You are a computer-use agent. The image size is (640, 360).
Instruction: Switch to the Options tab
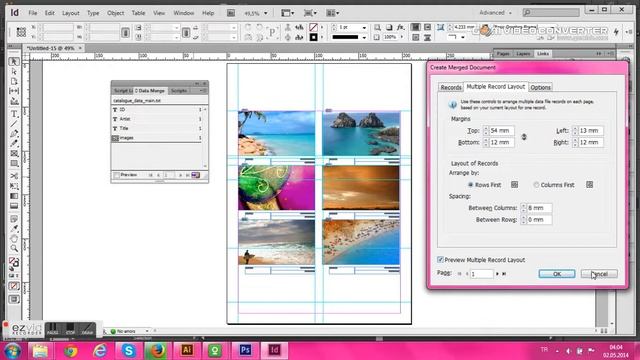540,87
